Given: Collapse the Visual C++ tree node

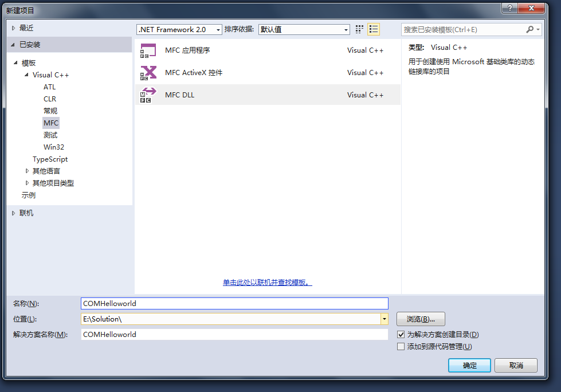Looking at the screenshot, I should 26,75.
